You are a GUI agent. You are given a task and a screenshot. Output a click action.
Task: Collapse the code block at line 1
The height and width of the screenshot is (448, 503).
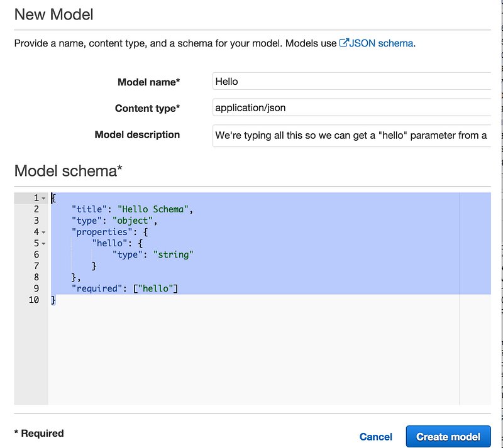43,199
